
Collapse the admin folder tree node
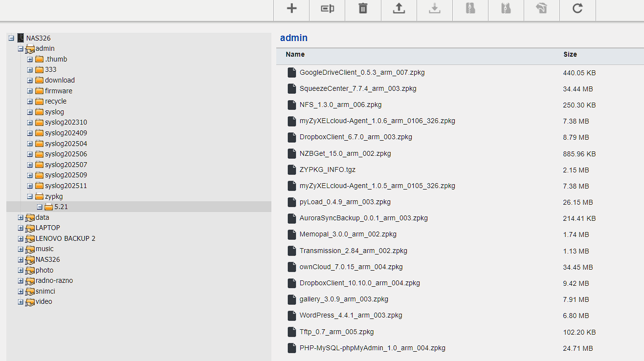click(21, 48)
